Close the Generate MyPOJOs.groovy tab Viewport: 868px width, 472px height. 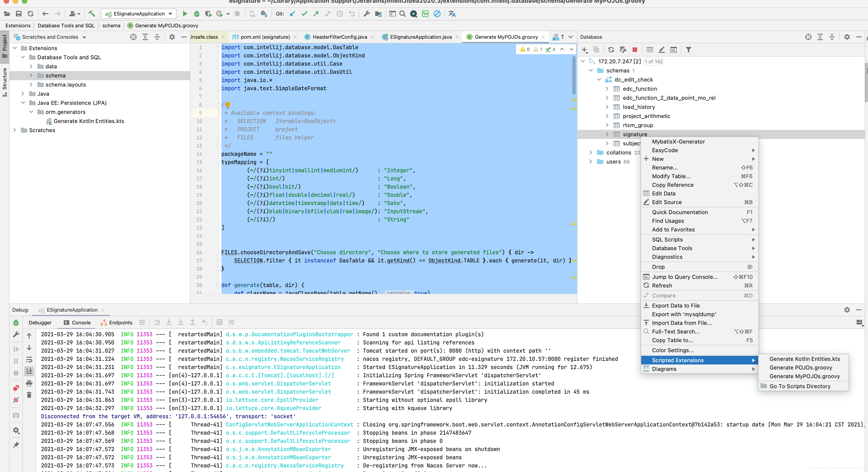pos(543,37)
